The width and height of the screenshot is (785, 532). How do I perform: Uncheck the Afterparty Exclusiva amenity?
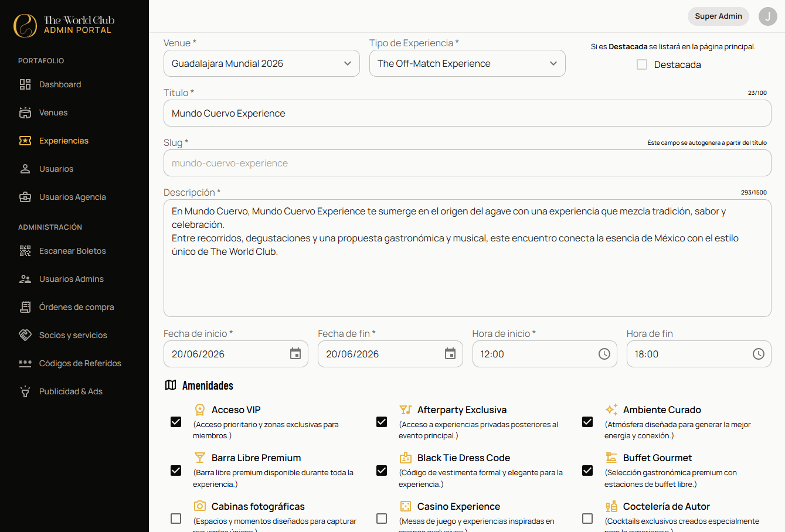pyautogui.click(x=382, y=422)
